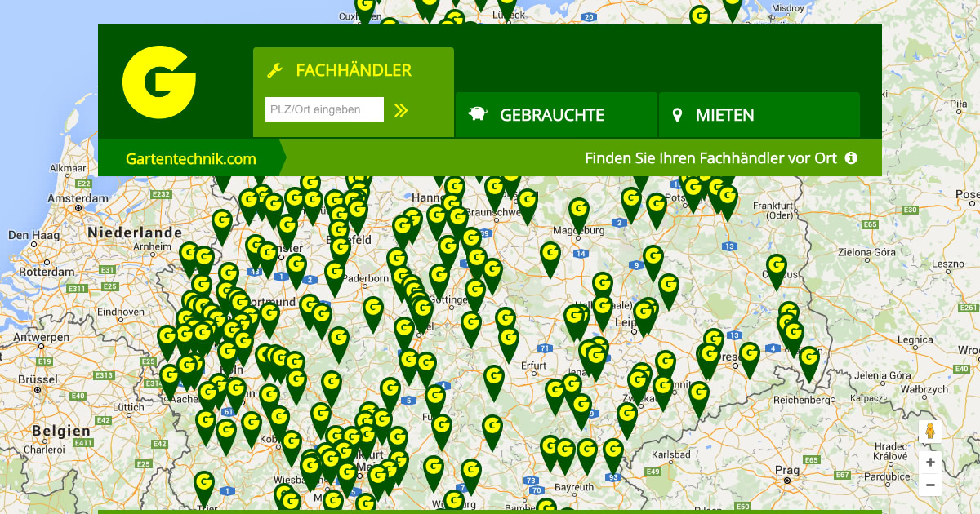Zoom in the map with plus button
This screenshot has width=980, height=514.
pyautogui.click(x=930, y=463)
